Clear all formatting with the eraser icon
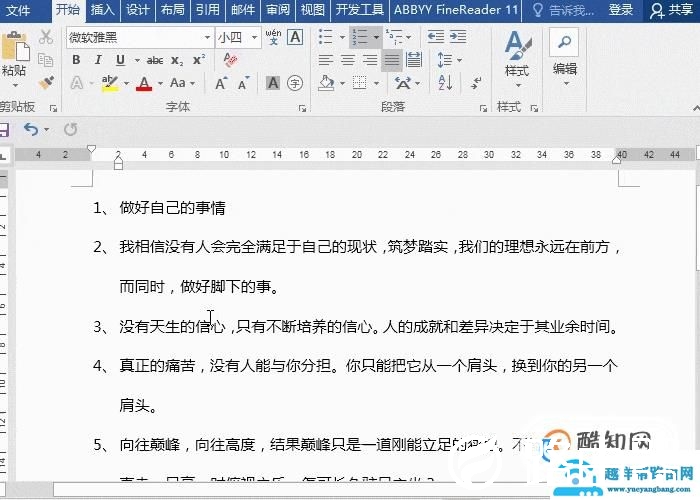 [230, 60]
